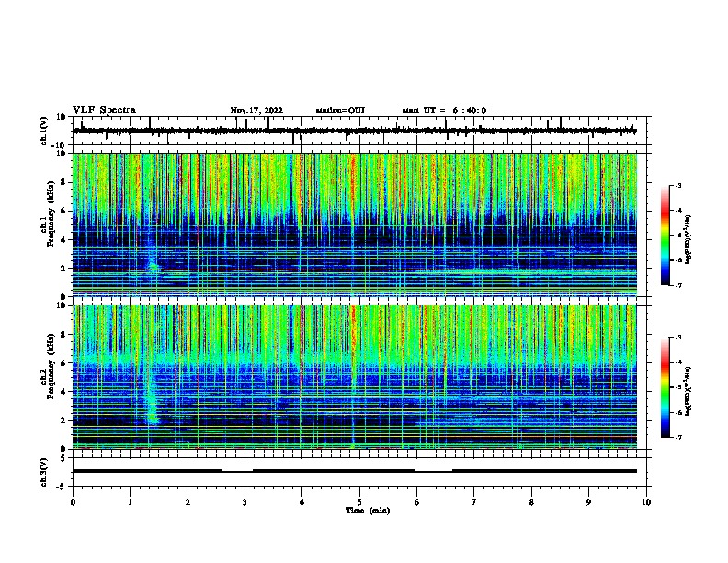Select the "start UT = 6:40:0" text
728x563 pixels.
point(444,110)
